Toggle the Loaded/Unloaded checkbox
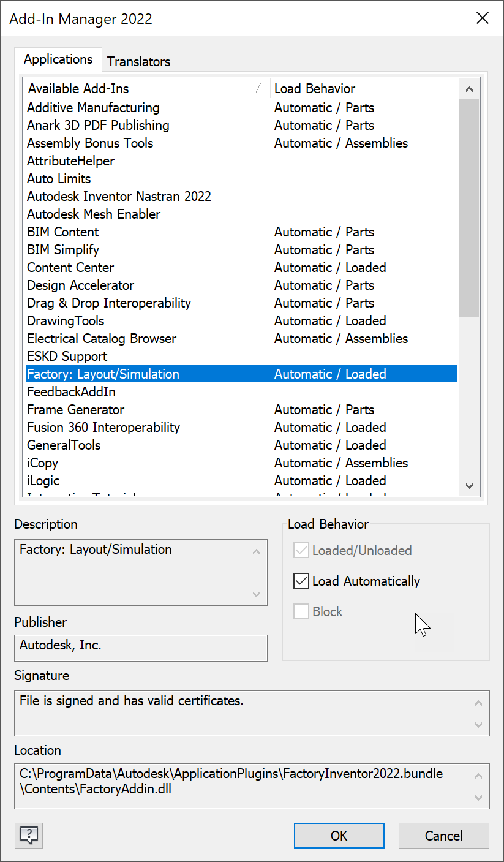This screenshot has height=862, width=504. pos(301,550)
